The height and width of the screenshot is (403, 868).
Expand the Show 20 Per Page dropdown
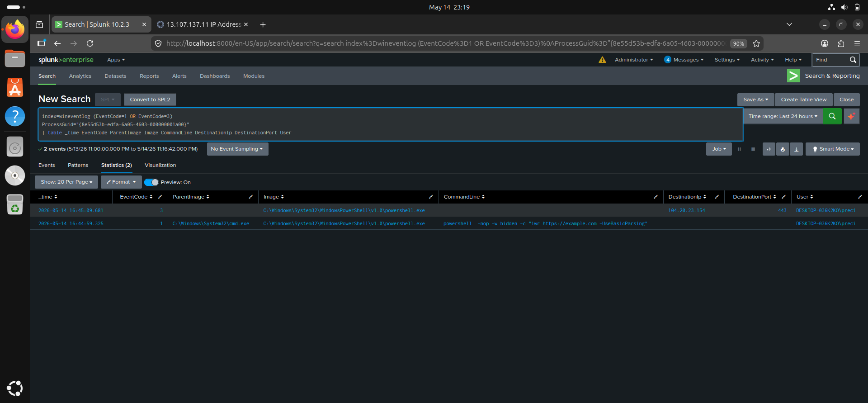click(66, 182)
